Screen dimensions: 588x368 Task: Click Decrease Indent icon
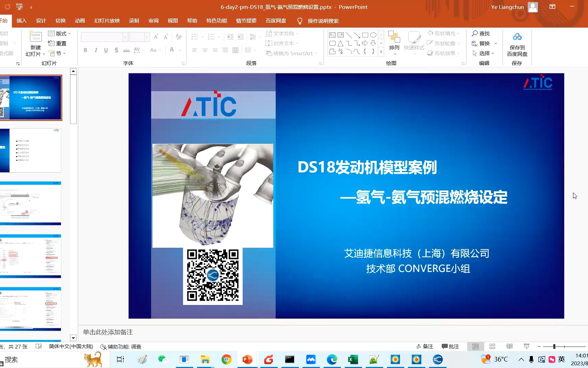(230, 37)
